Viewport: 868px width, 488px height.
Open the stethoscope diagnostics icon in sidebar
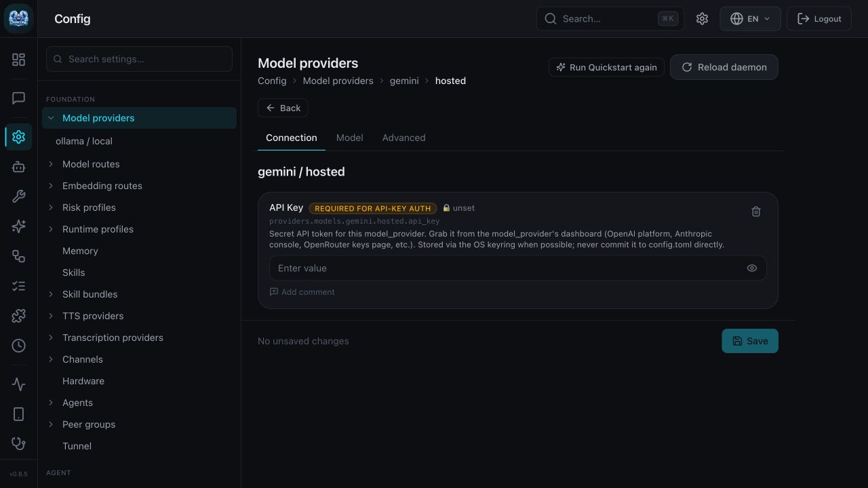coord(18,444)
